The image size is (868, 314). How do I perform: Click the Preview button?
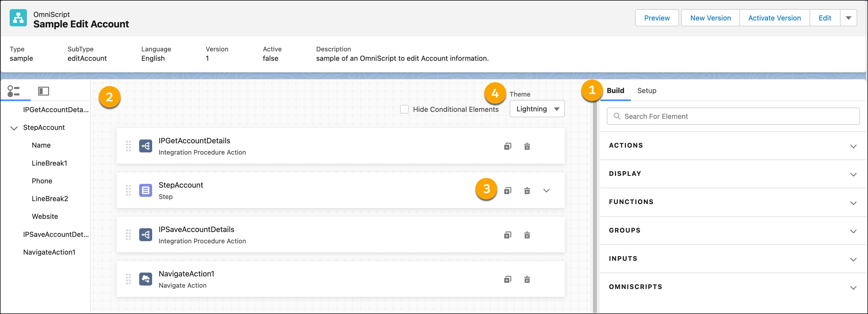coord(656,17)
